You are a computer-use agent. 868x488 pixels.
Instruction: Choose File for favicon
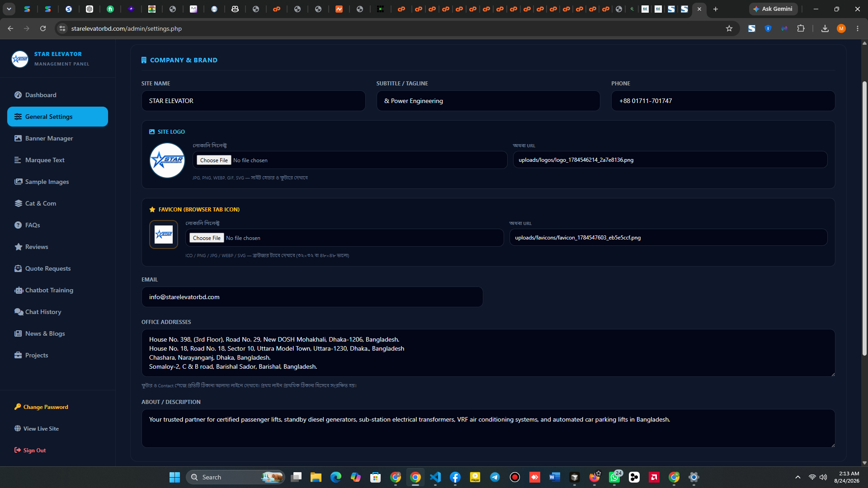[x=207, y=238]
